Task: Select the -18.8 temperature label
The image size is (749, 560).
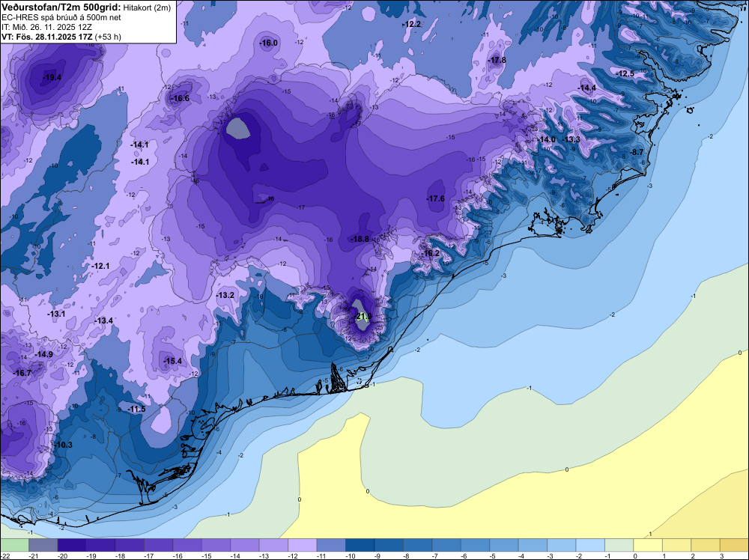Action: pos(360,239)
